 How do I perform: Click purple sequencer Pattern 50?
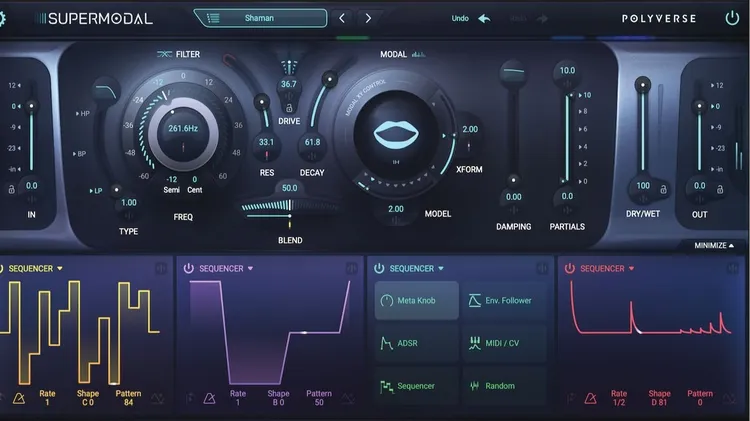[x=319, y=398]
